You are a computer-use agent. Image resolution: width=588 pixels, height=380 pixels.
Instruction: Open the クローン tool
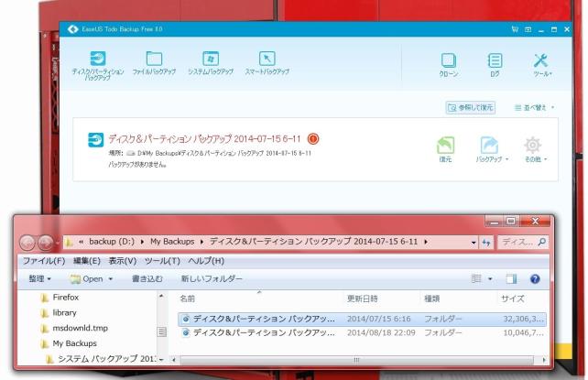[449, 65]
